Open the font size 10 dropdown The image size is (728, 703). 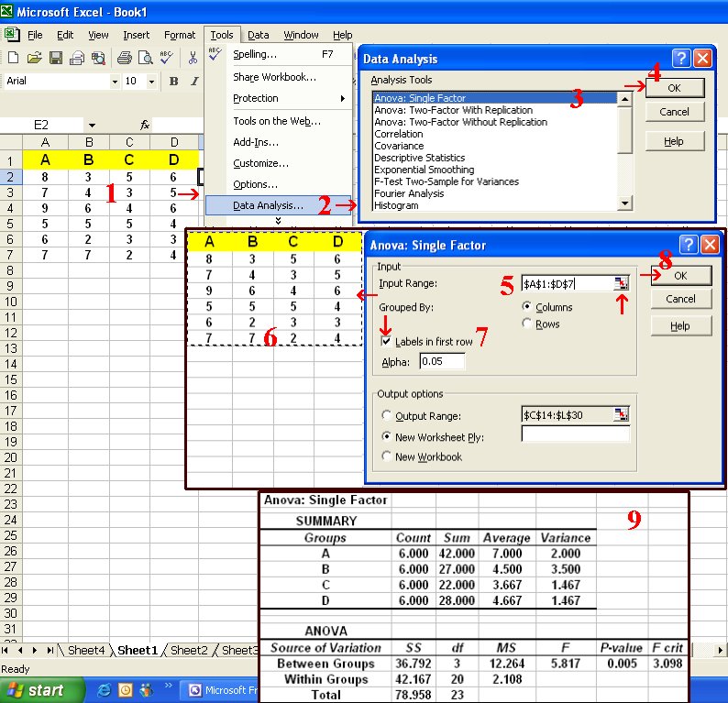[x=151, y=82]
